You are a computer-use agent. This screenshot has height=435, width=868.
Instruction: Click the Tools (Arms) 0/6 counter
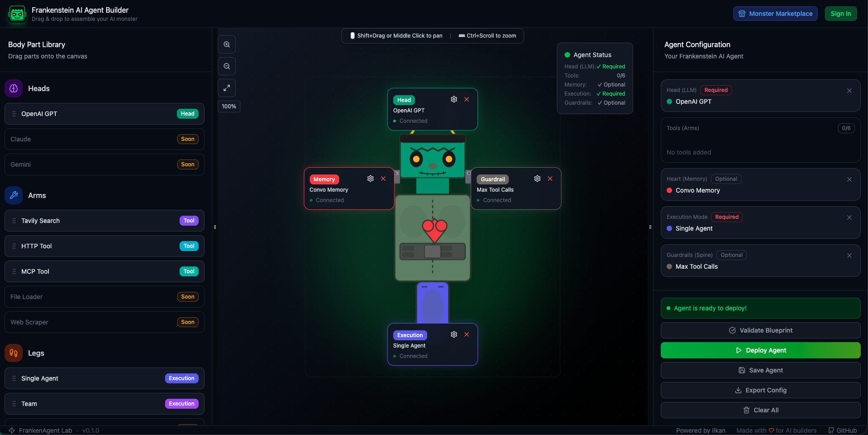(x=846, y=128)
